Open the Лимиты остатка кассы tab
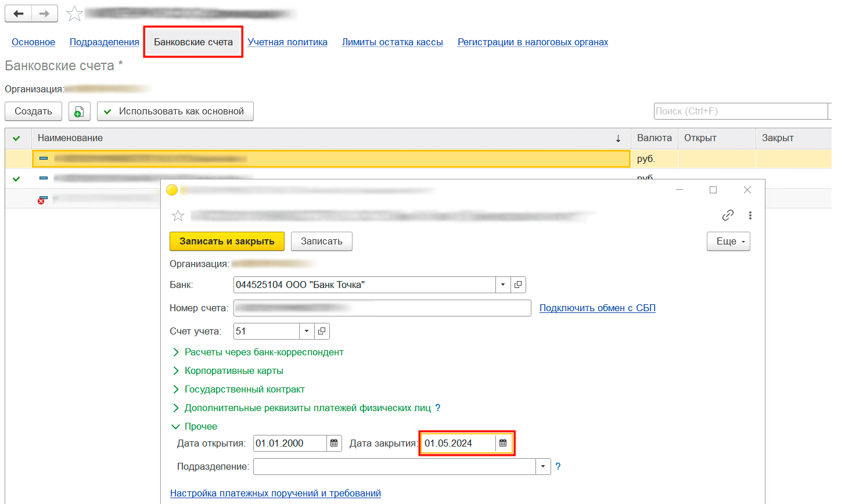 coord(392,42)
